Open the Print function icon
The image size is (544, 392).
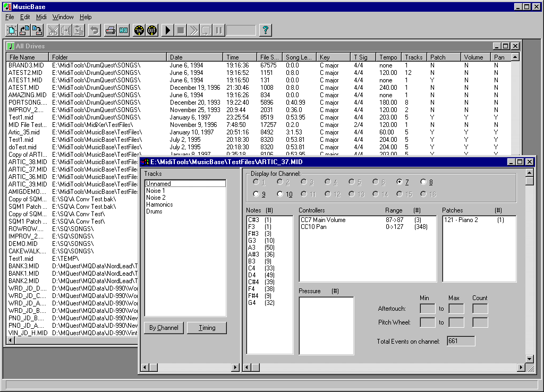pyautogui.click(x=110, y=30)
